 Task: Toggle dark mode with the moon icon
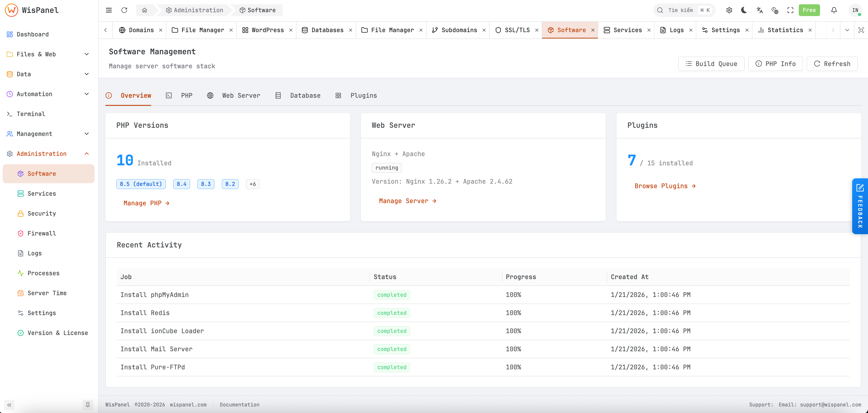click(x=744, y=10)
